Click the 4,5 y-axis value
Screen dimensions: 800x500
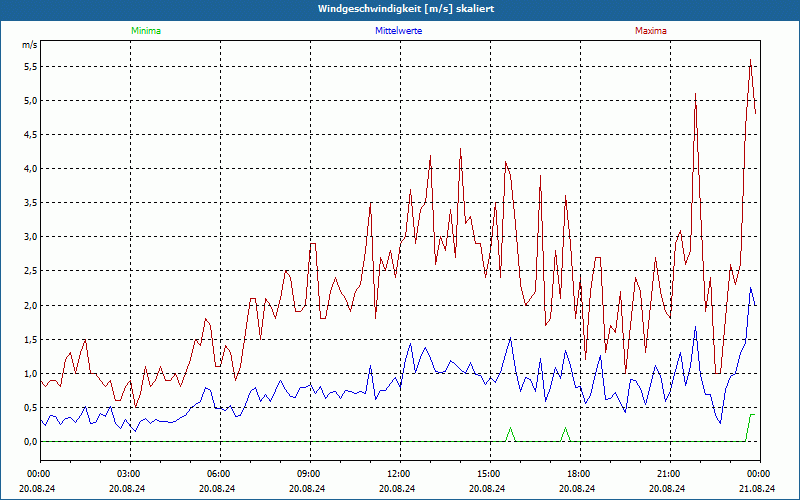click(31, 135)
